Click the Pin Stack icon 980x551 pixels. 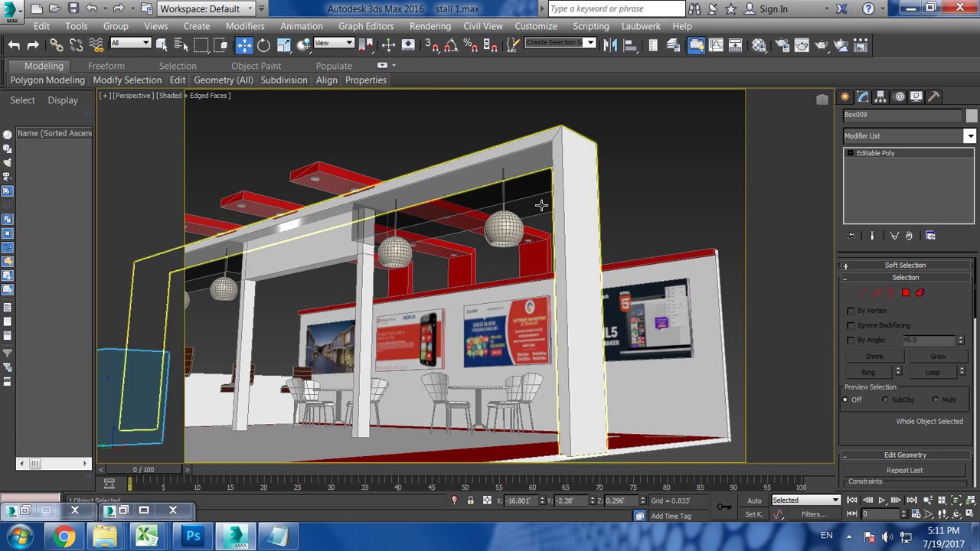[851, 236]
